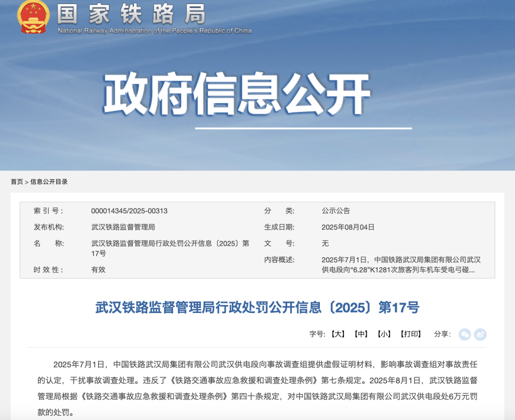Viewport: 515px width, 420px height.
Task: Click the 国家铁路局 site title
Action: pos(131,14)
